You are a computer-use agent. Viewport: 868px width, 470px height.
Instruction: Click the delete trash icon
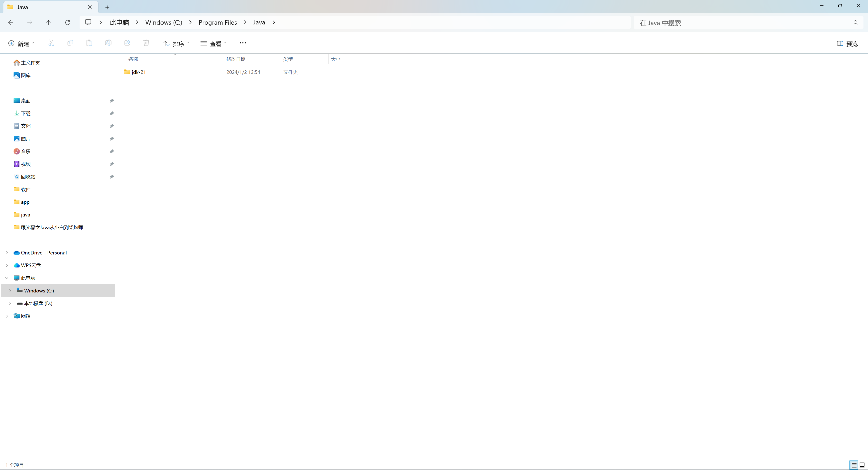click(146, 43)
